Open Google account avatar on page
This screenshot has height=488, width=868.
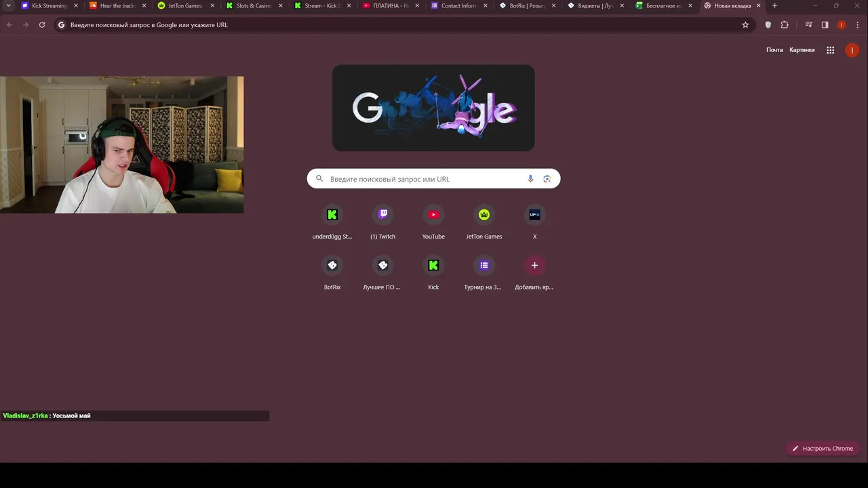click(x=852, y=50)
